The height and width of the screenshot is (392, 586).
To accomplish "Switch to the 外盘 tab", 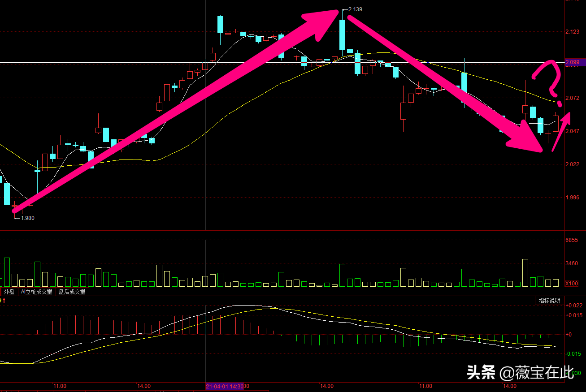I will pos(9,292).
